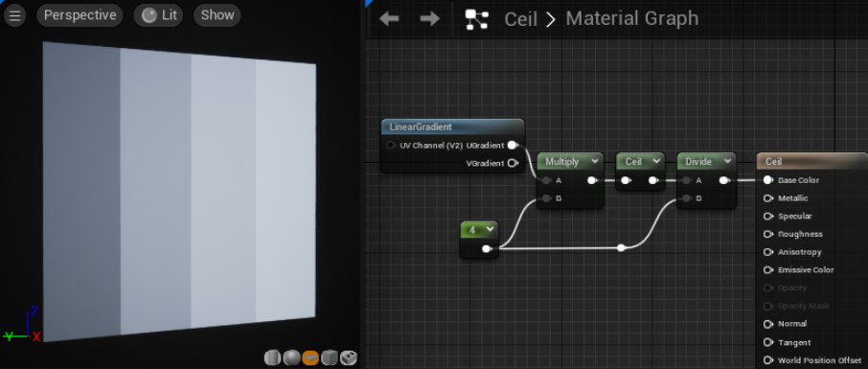
Task: Expand the Divide node chevron
Action: pos(728,161)
